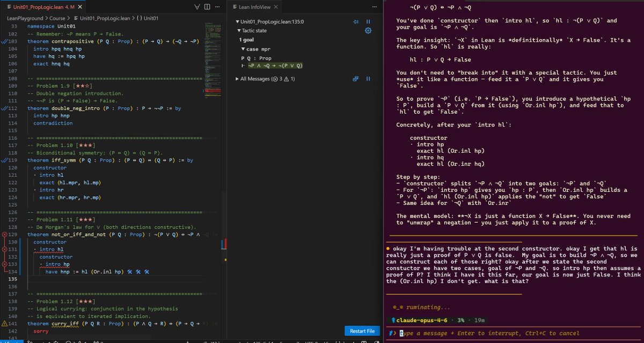Collapse the Tactic state section

tap(238, 31)
